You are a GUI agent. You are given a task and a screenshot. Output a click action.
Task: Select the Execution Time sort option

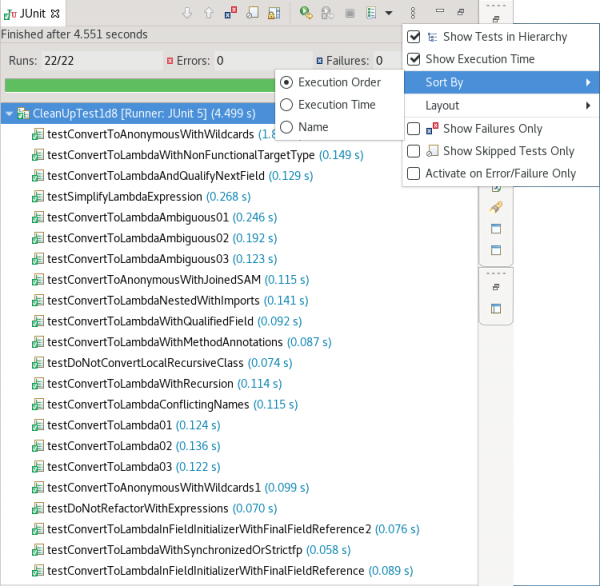click(x=336, y=105)
